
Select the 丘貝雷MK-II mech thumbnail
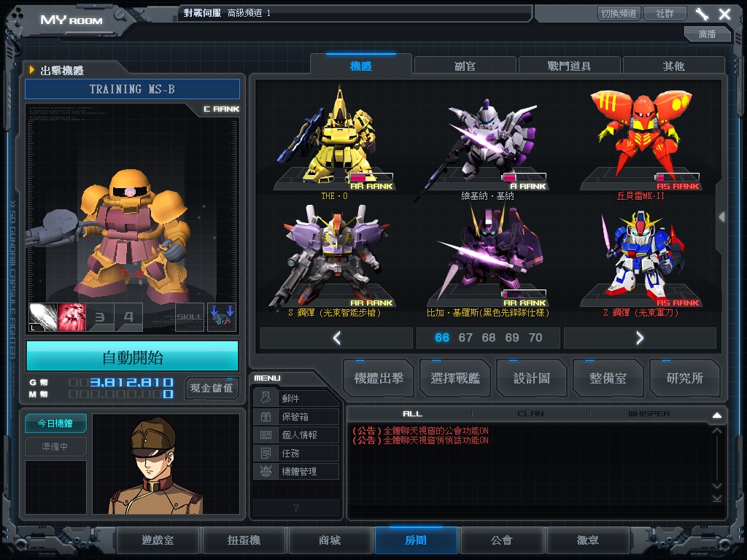click(640, 141)
